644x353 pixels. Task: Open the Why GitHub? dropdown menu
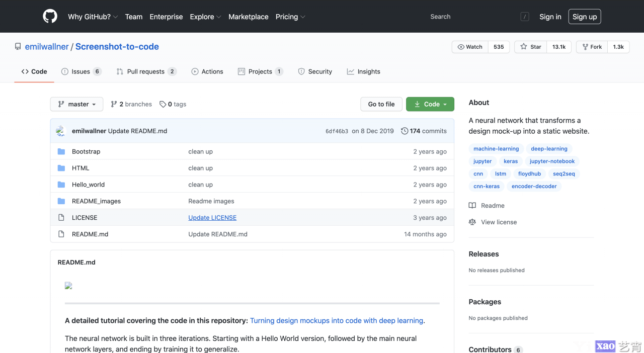(x=93, y=17)
